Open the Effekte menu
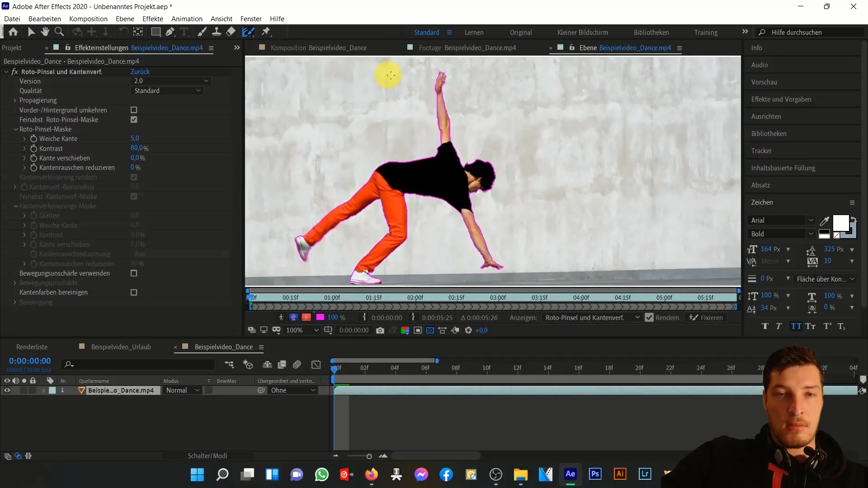This screenshot has height=488, width=868. (152, 19)
